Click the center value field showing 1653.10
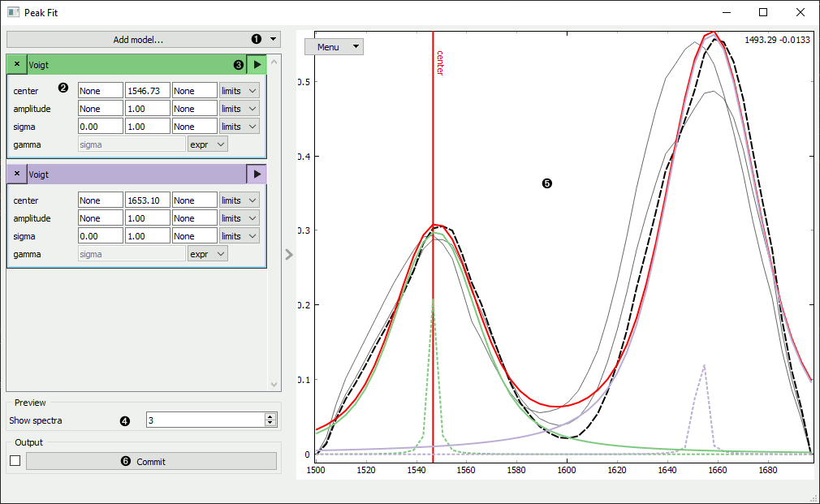Screen dimensions: 820x504 (148, 200)
